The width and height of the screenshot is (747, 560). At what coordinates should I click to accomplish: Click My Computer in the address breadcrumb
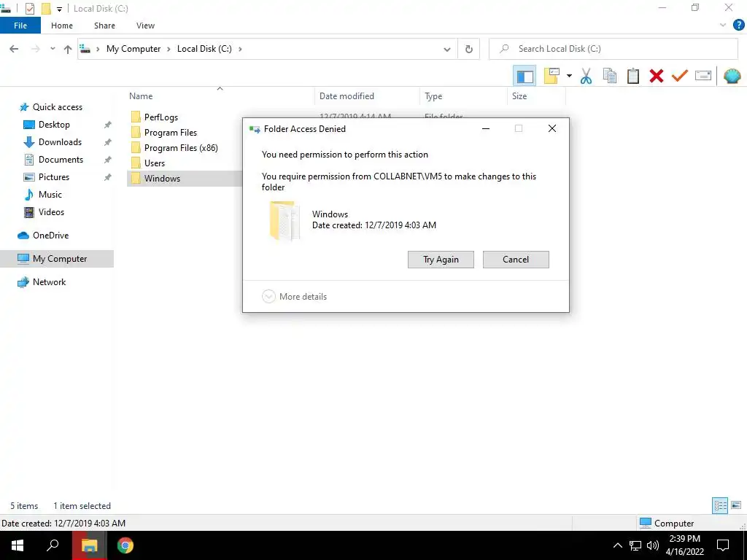[x=133, y=49]
